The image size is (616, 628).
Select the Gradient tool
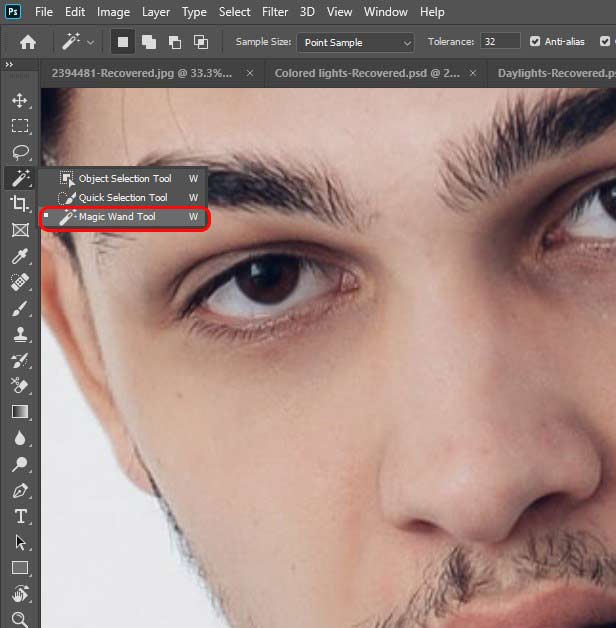(x=20, y=412)
